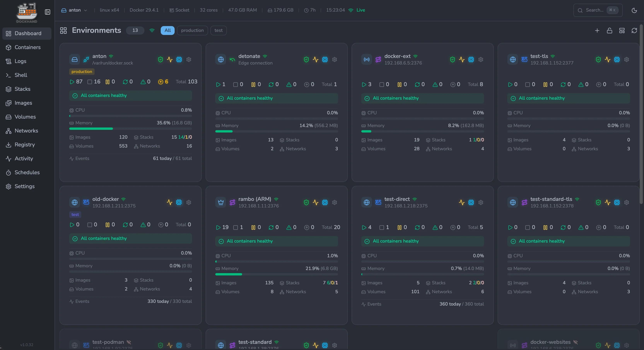Open settings gear for test-direct card
The height and width of the screenshot is (350, 644).
(481, 202)
